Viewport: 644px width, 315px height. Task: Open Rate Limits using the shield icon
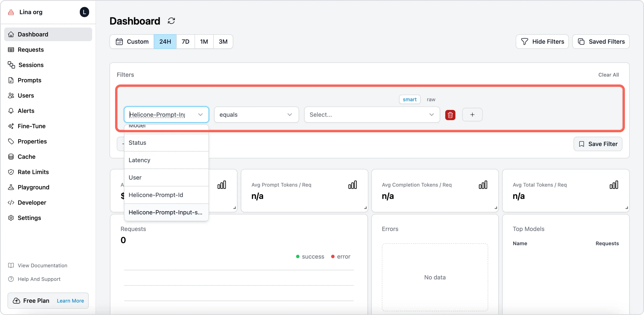coord(11,172)
